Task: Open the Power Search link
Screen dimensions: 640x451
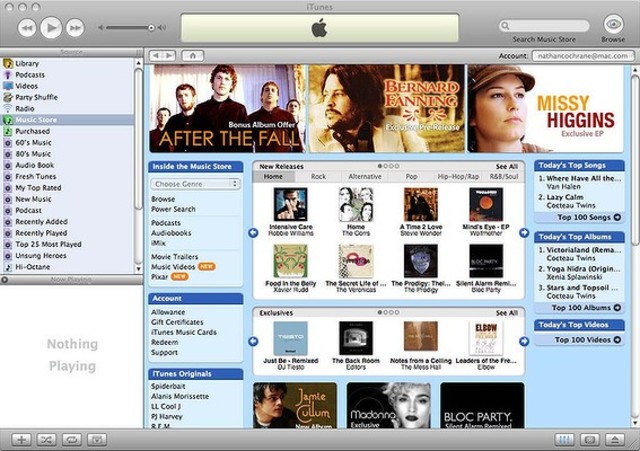Action: click(173, 209)
